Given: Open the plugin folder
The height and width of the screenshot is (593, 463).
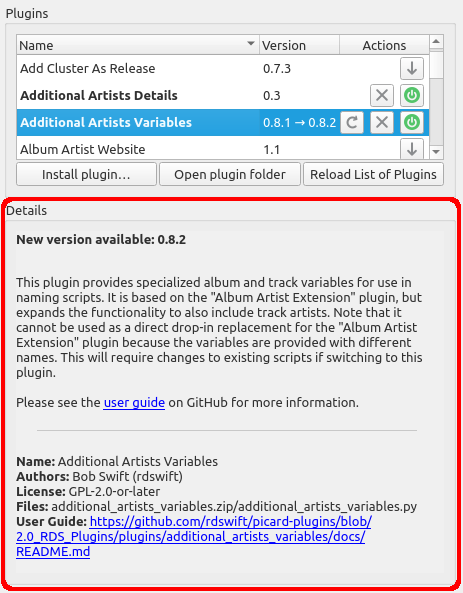Looking at the screenshot, I should [x=230, y=174].
